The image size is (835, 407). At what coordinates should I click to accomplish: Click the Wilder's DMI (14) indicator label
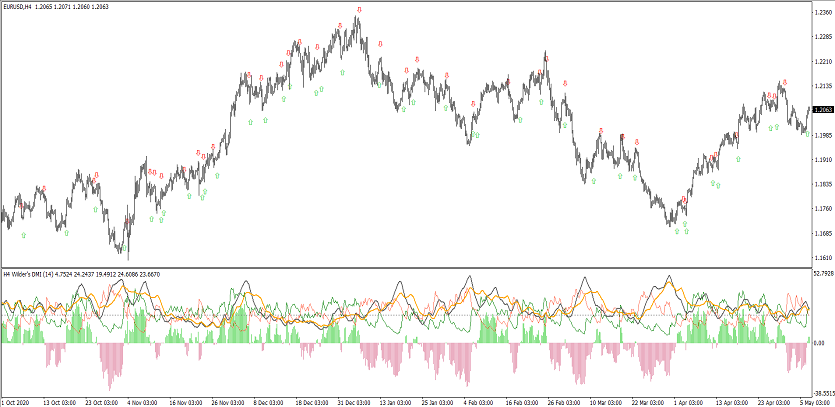[38, 274]
